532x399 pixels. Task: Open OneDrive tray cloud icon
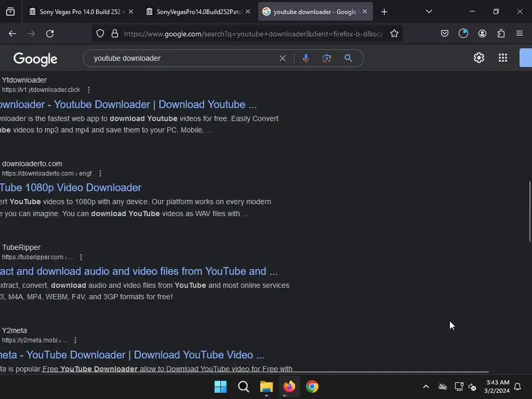click(x=443, y=387)
